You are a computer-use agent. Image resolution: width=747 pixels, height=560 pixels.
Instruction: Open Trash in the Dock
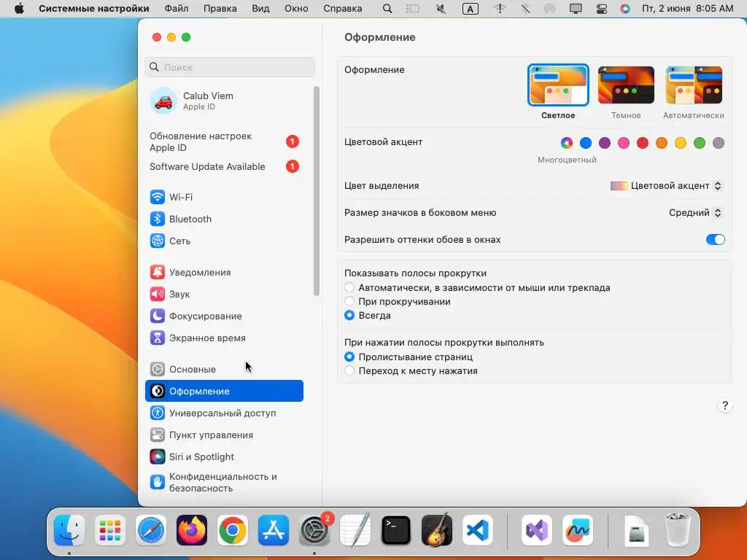[x=677, y=530]
